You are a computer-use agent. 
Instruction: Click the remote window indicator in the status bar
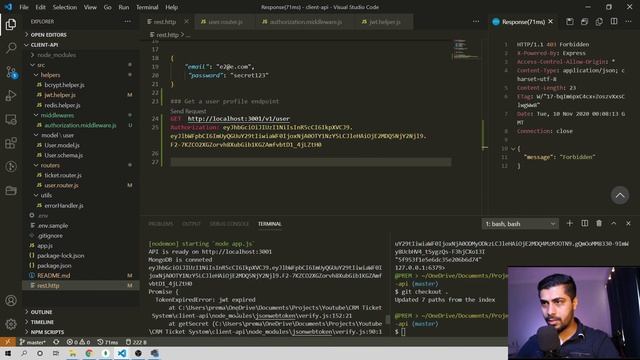point(8,342)
